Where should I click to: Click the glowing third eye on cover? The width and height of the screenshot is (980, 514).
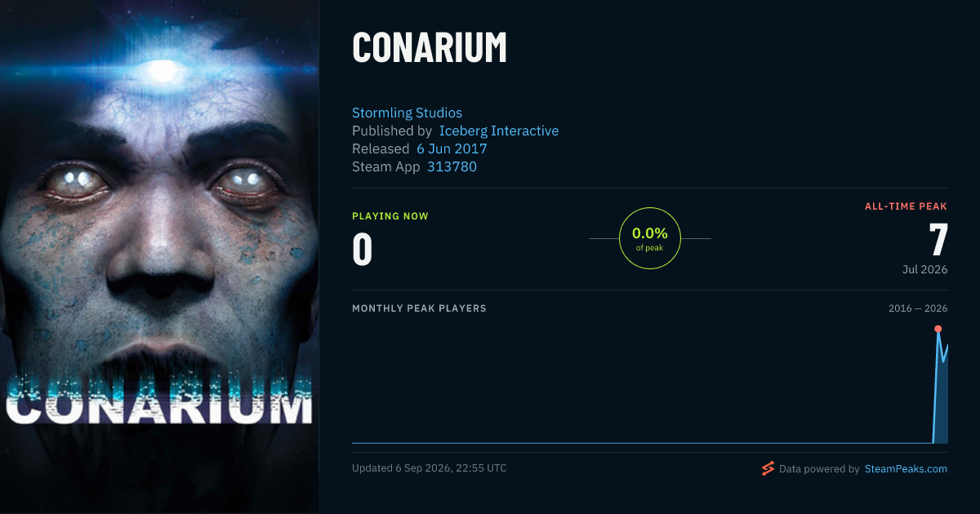click(163, 72)
